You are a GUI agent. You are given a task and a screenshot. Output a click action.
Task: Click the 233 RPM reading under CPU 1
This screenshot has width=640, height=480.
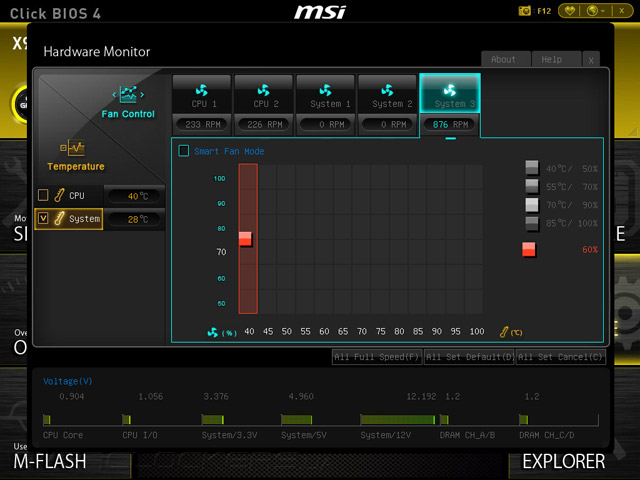203,124
